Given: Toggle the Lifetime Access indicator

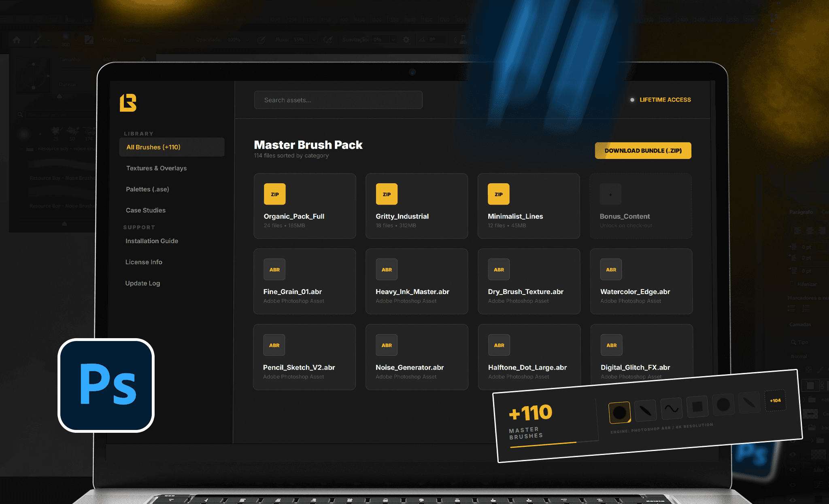Looking at the screenshot, I should tap(632, 100).
